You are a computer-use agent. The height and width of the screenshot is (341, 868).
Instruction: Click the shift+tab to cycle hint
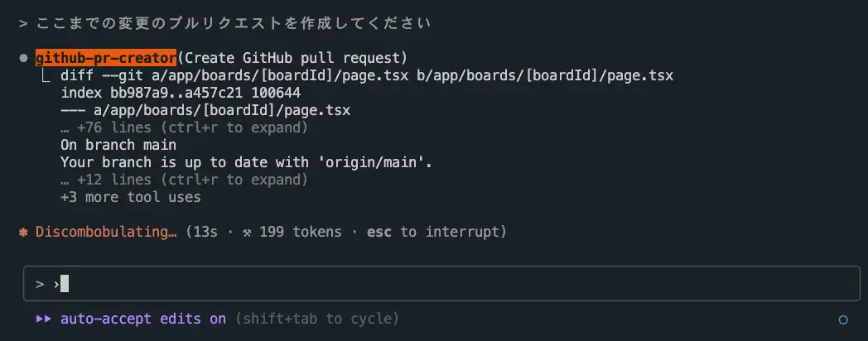tap(316, 319)
